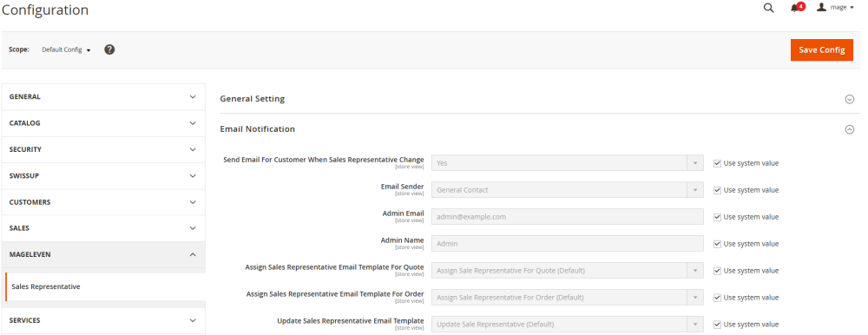Open Email Template For Quote dropdown
This screenshot has width=868, height=335.
pyautogui.click(x=568, y=271)
